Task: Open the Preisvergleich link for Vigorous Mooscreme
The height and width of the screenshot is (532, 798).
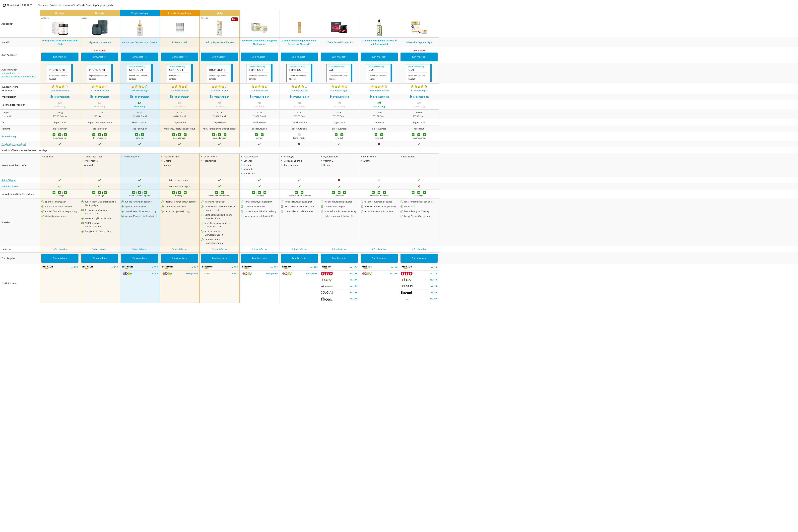Action: click(100, 97)
